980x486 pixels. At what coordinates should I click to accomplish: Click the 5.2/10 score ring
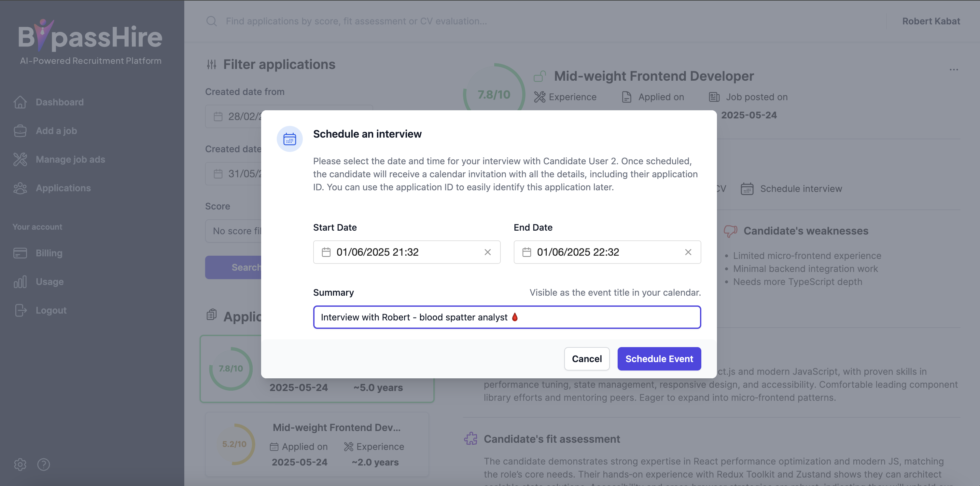click(x=234, y=444)
